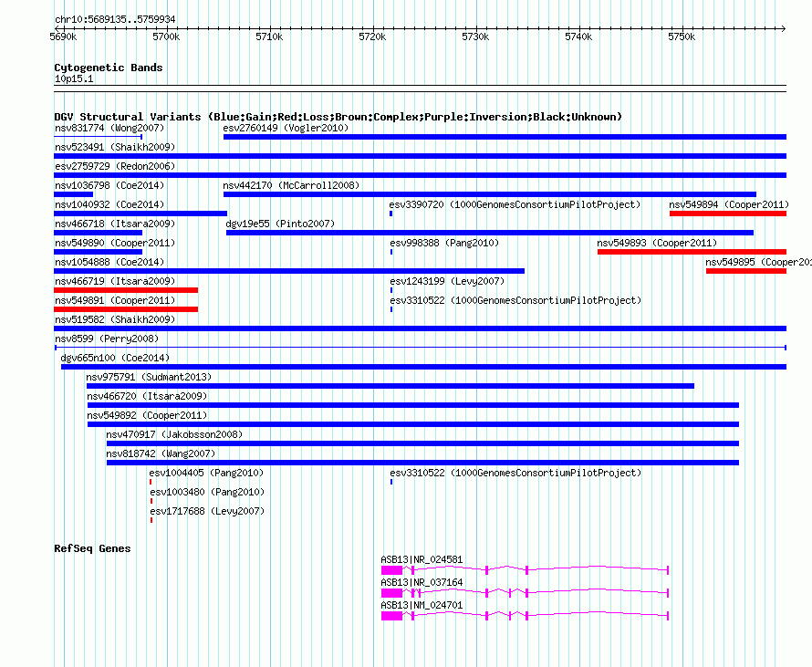This screenshot has width=812, height=667.
Task: Open variant nsv831774 (Wong2007)
Action: 109,128
